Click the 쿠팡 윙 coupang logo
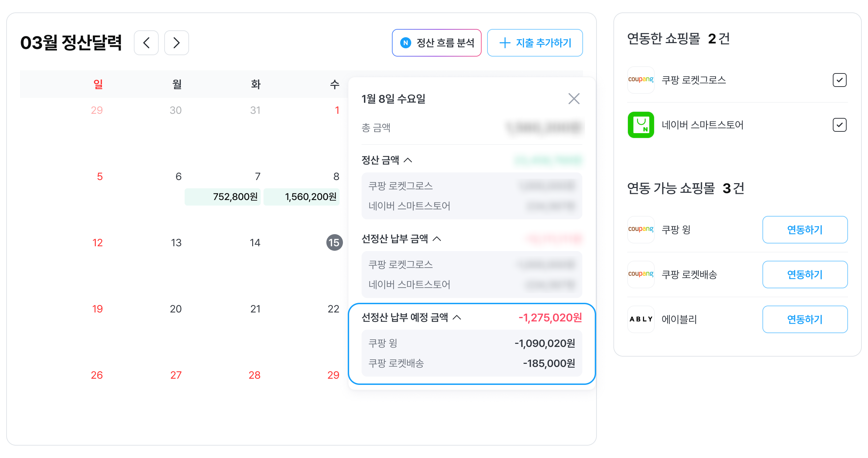 pyautogui.click(x=641, y=230)
